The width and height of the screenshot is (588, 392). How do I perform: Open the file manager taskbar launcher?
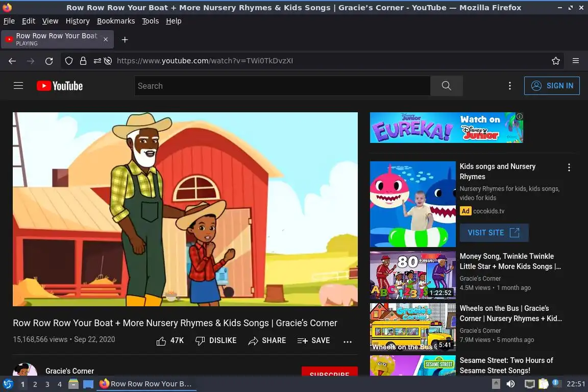tap(73, 384)
